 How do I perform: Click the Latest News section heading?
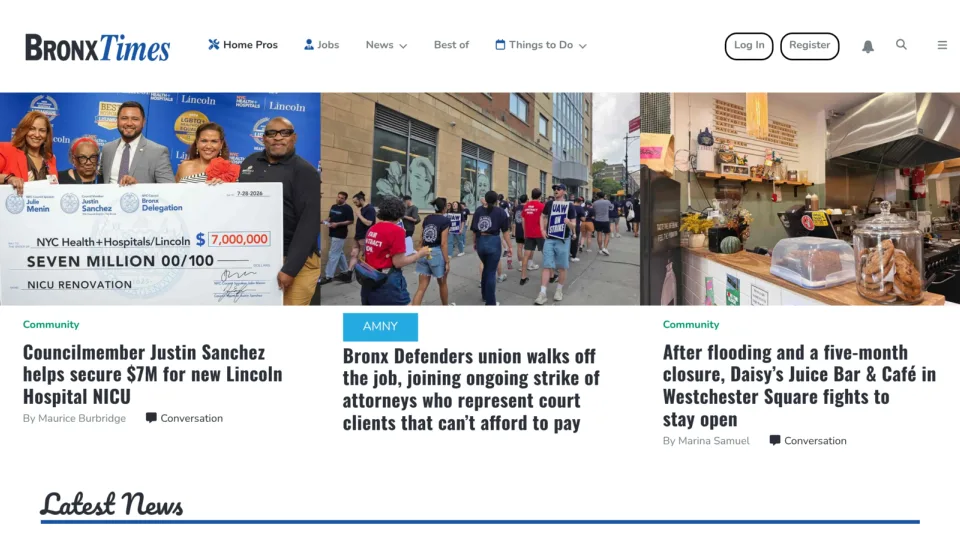coord(111,504)
